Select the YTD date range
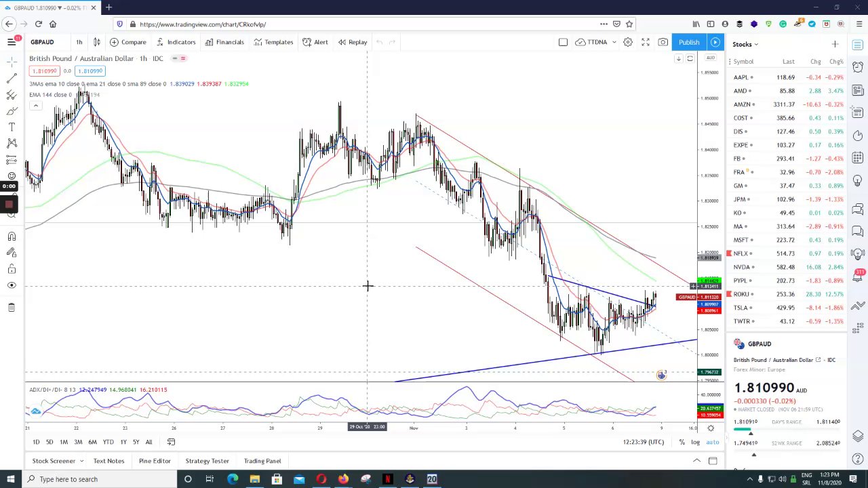Viewport: 868px width, 488px height. pos(108,442)
